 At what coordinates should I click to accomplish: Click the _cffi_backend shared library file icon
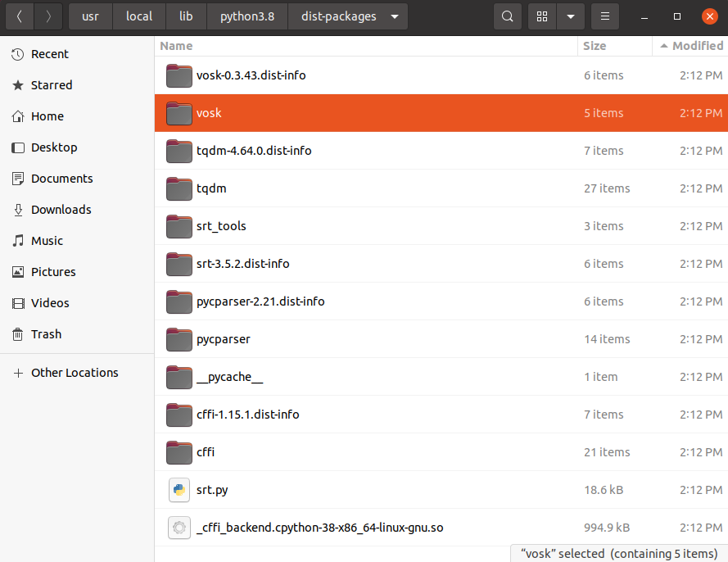[x=179, y=528]
